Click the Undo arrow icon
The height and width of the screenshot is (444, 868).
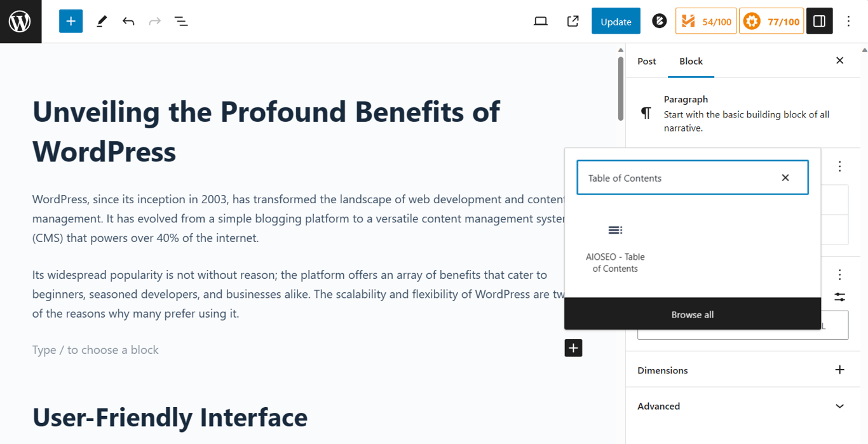[128, 21]
